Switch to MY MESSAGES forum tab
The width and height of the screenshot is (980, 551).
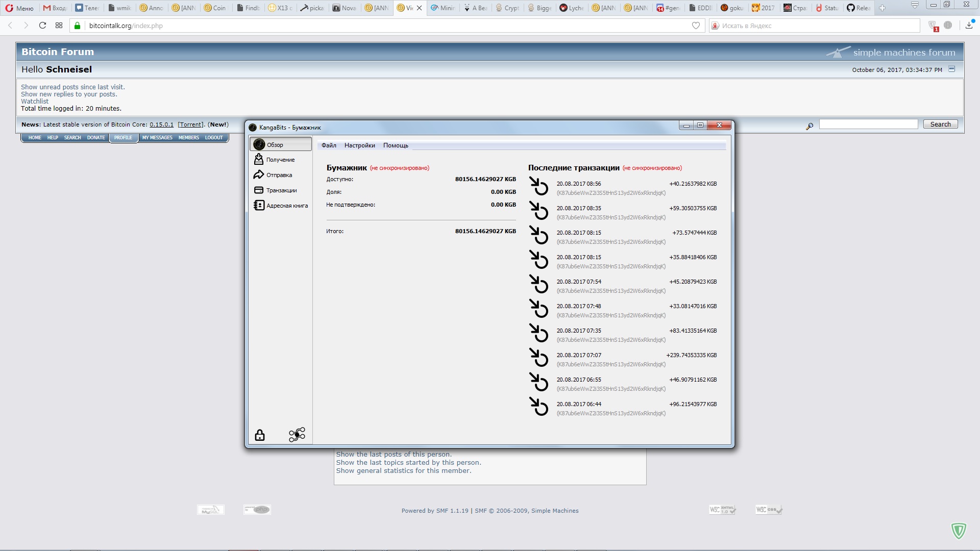pos(157,138)
